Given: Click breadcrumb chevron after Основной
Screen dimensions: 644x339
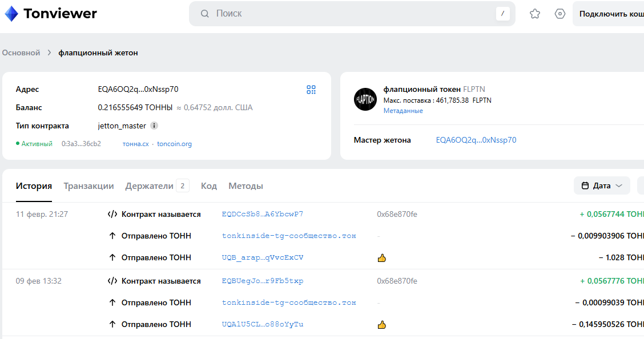Looking at the screenshot, I should point(49,53).
